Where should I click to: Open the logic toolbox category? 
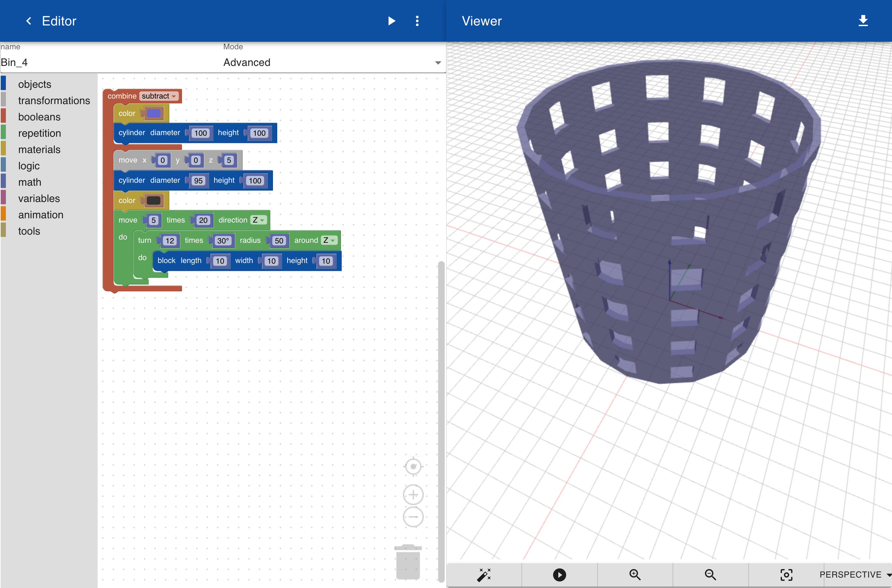pos(29,166)
